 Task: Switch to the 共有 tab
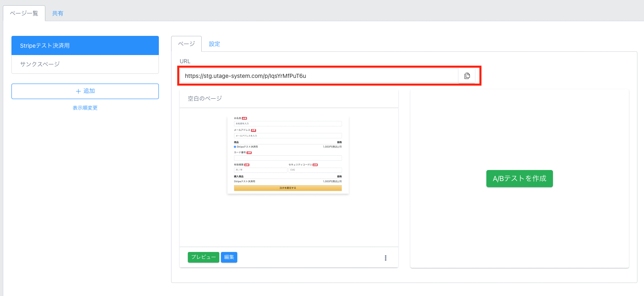(x=58, y=13)
